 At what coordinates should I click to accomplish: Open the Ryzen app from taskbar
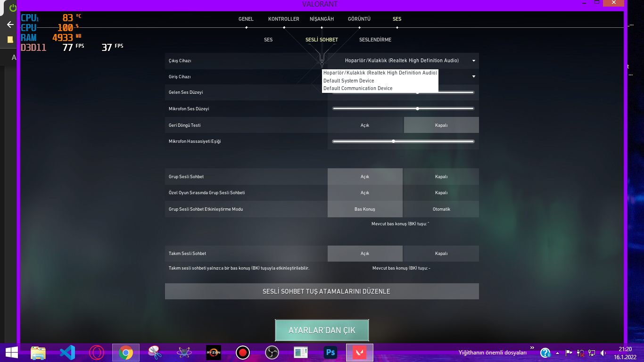pyautogui.click(x=214, y=352)
